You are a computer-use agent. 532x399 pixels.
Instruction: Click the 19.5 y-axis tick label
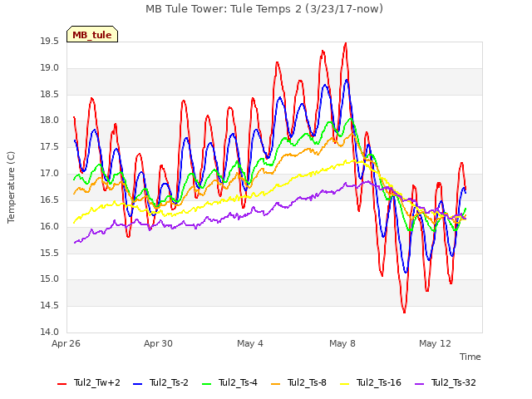click(50, 42)
